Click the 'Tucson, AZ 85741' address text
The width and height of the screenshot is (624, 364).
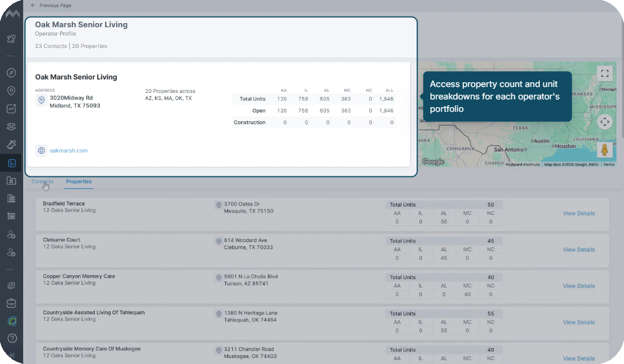246,284
